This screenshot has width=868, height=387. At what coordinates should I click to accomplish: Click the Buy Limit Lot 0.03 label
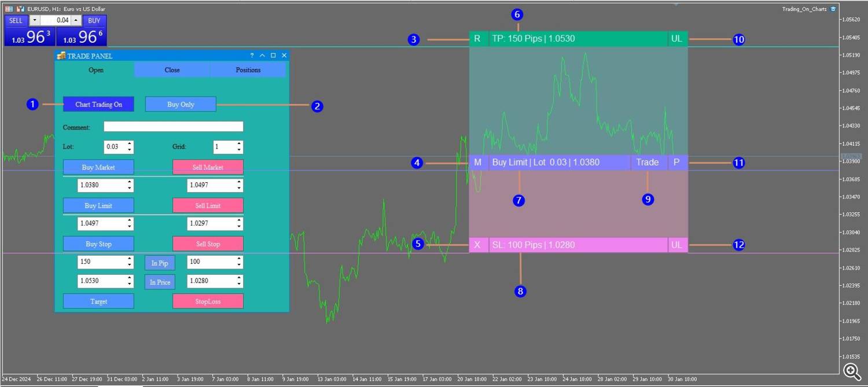[x=560, y=163]
